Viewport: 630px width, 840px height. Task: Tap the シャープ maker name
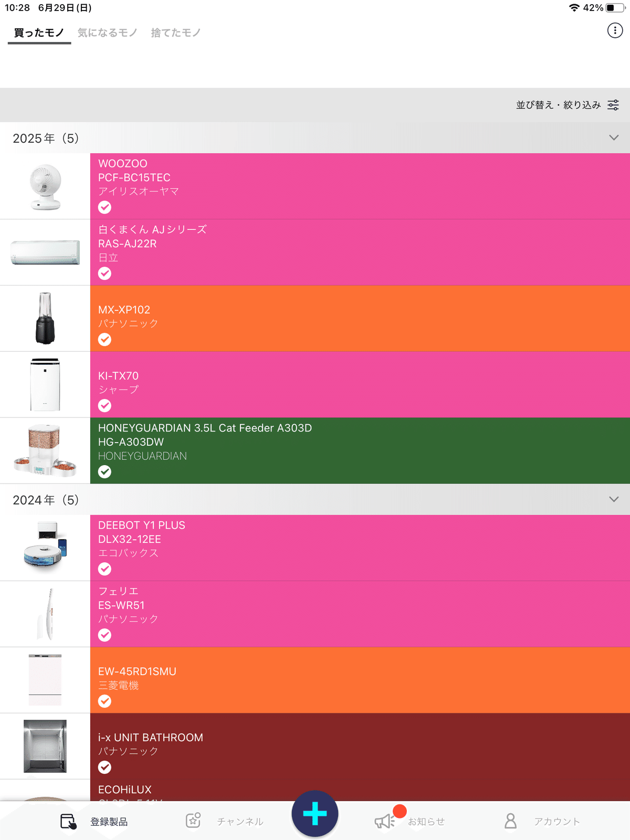pyautogui.click(x=119, y=390)
